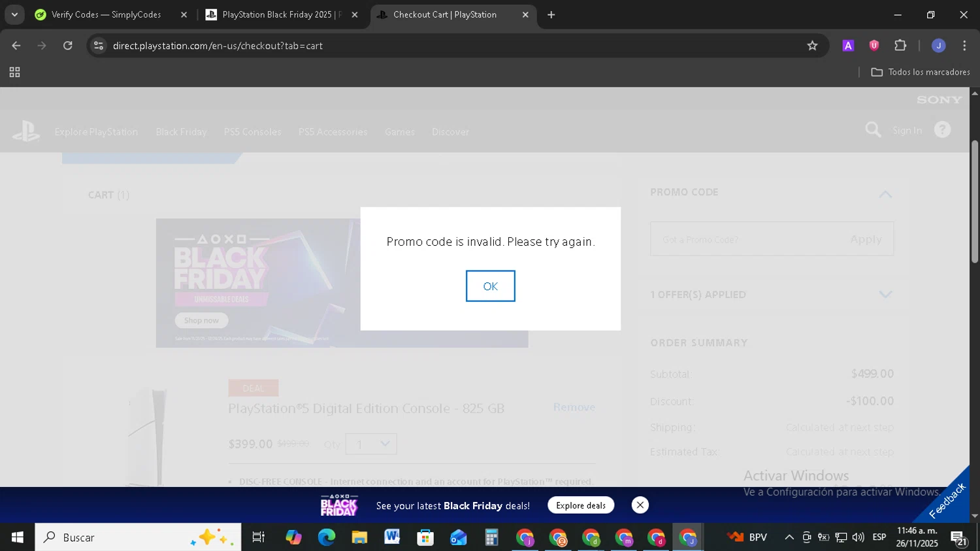Click the Buscar taskbar search box
Screen dimensions: 980x551
[x=138, y=537]
